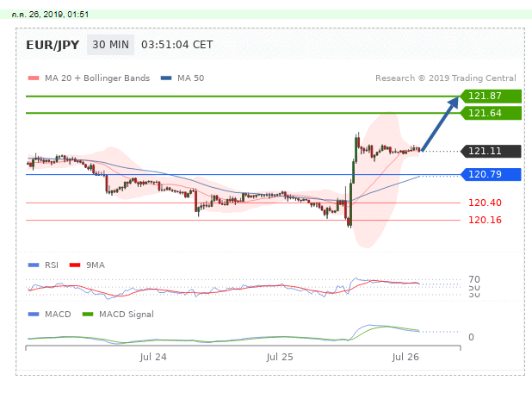
Task: Click the MACD legend label
Action: (58, 315)
